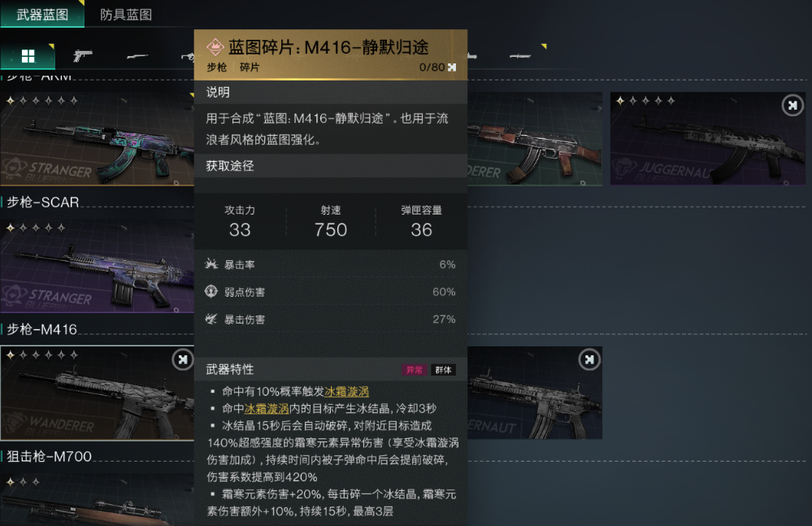Click fragment icon on Juggernaut AKM card
The height and width of the screenshot is (526, 812).
point(792,106)
